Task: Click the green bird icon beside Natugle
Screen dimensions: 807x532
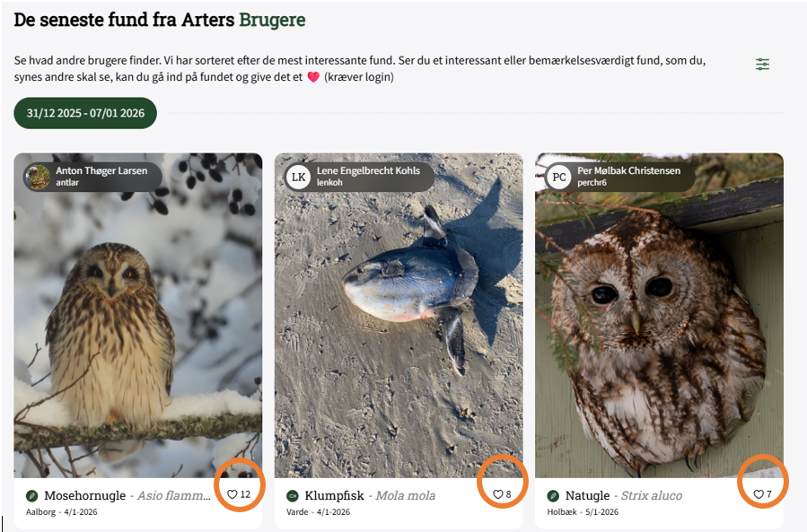Action: click(x=553, y=496)
